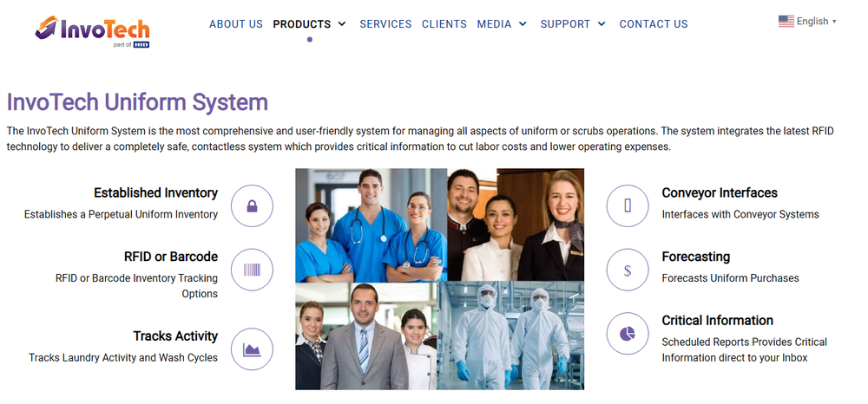
Task: Go to Contact Us page
Action: click(654, 24)
